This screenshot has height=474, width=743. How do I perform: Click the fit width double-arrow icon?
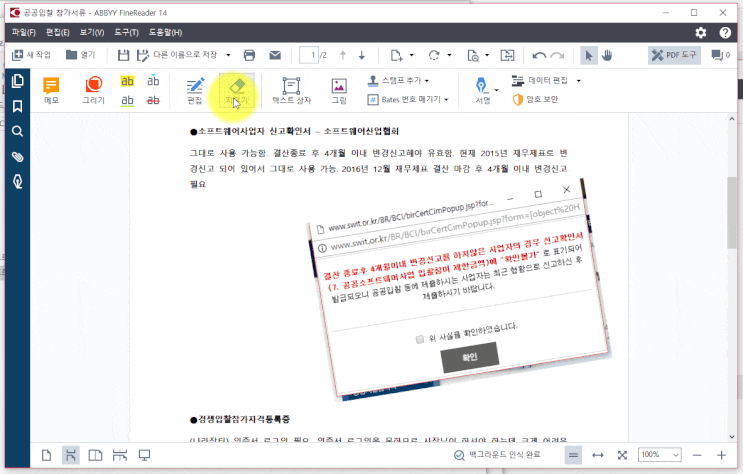point(598,455)
